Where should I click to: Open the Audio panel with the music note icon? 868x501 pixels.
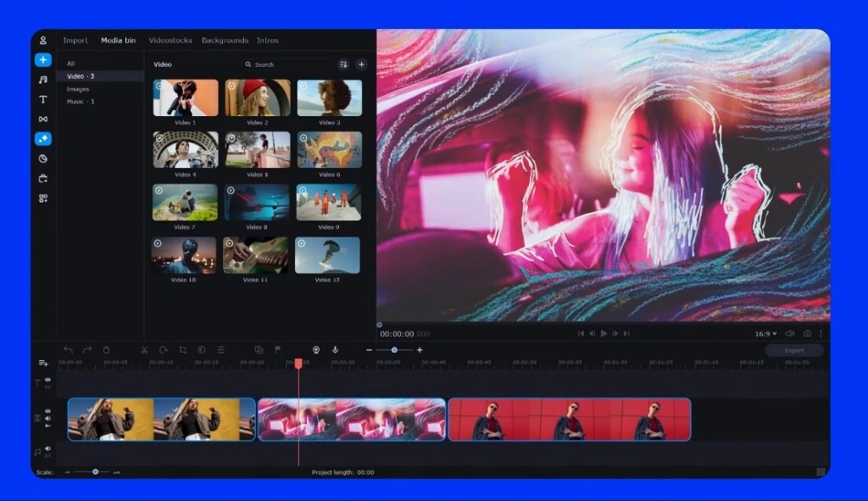pyautogui.click(x=43, y=80)
